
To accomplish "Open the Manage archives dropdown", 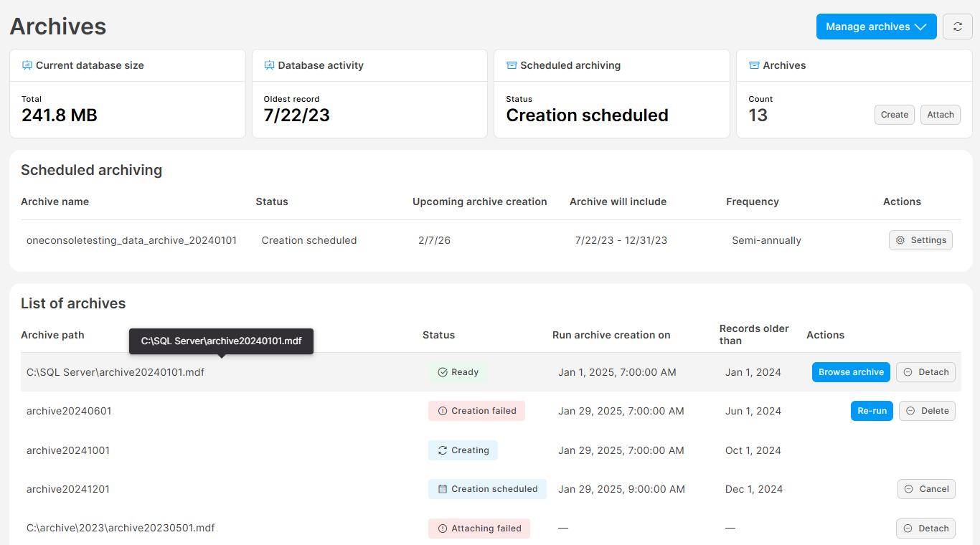I will point(876,27).
